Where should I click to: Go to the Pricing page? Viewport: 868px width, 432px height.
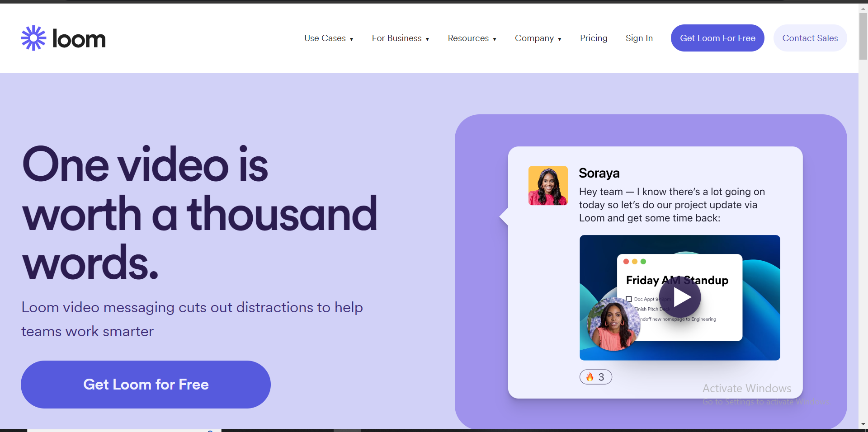coord(594,38)
